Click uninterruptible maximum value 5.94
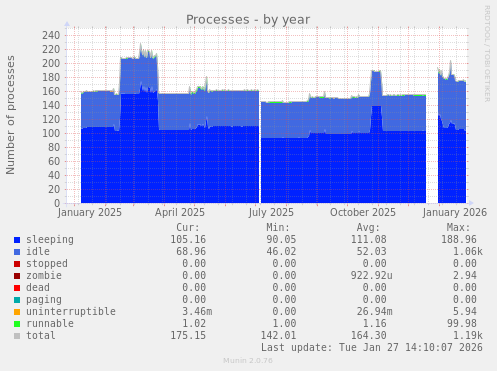This screenshot has height=371, width=497. pos(464,312)
